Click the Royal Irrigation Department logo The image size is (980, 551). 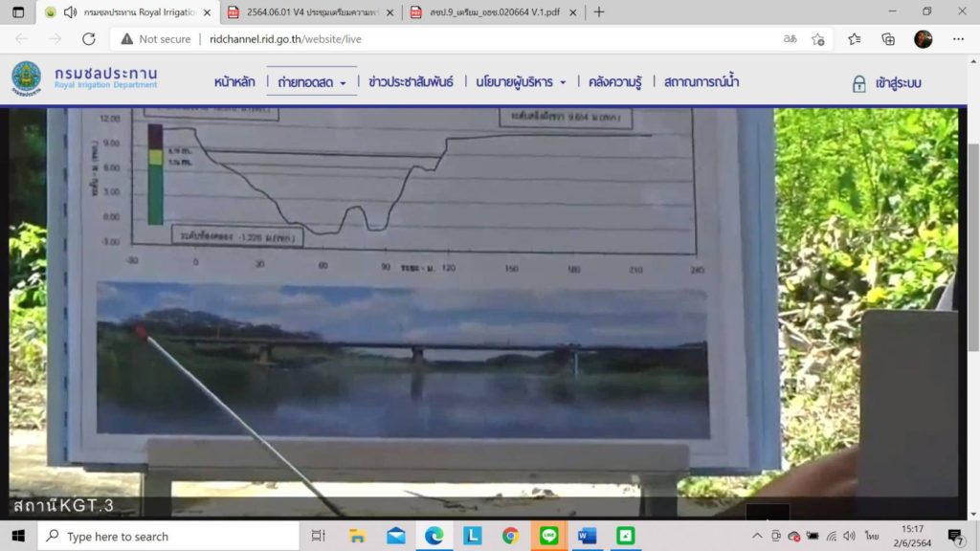[x=27, y=81]
